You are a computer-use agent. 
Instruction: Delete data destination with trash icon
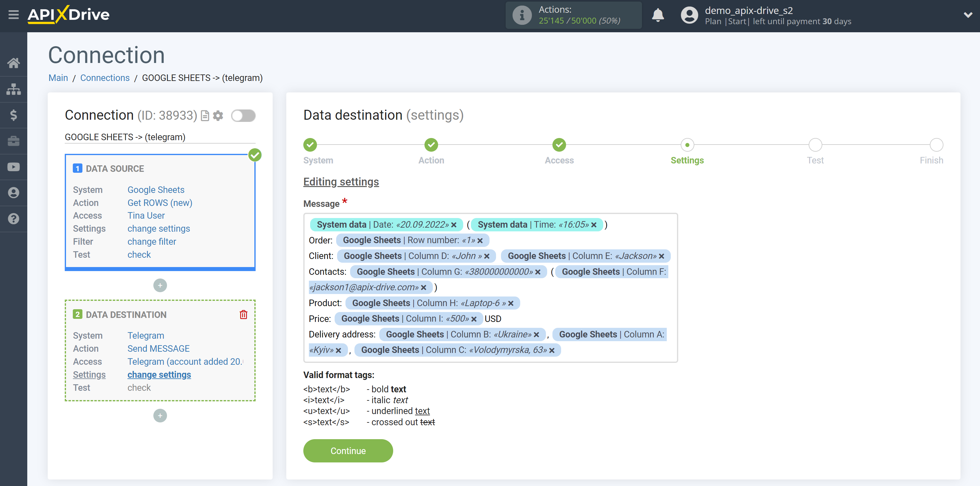[x=244, y=314]
